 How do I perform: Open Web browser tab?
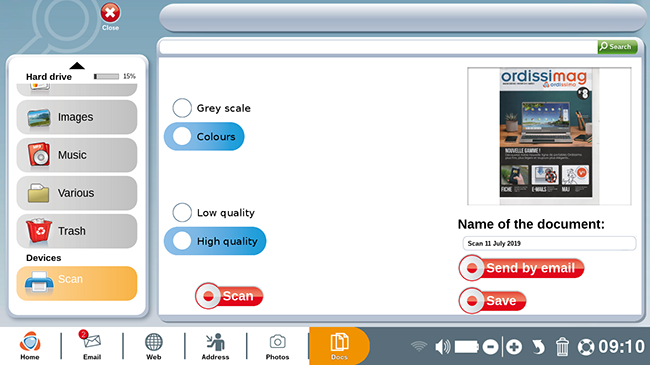(153, 346)
